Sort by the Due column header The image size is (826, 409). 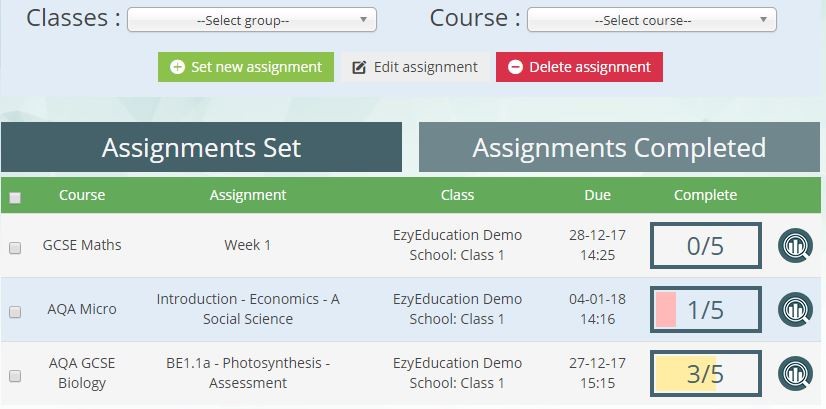pos(597,195)
